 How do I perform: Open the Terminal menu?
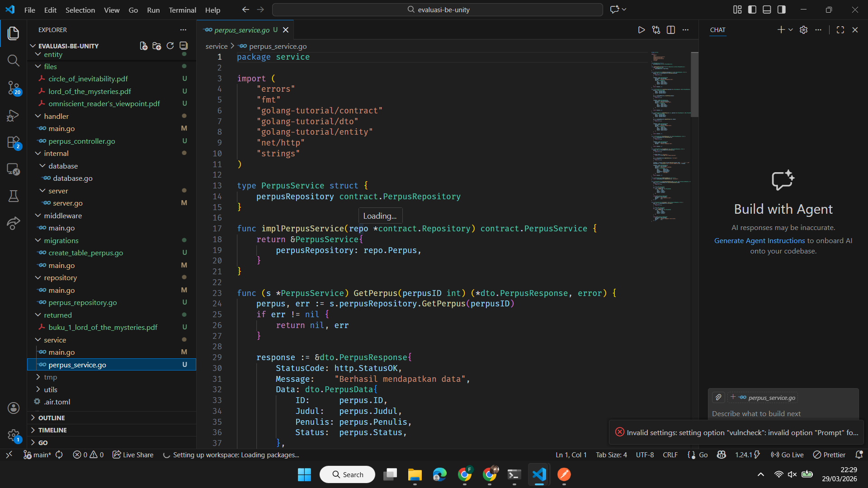click(x=182, y=10)
